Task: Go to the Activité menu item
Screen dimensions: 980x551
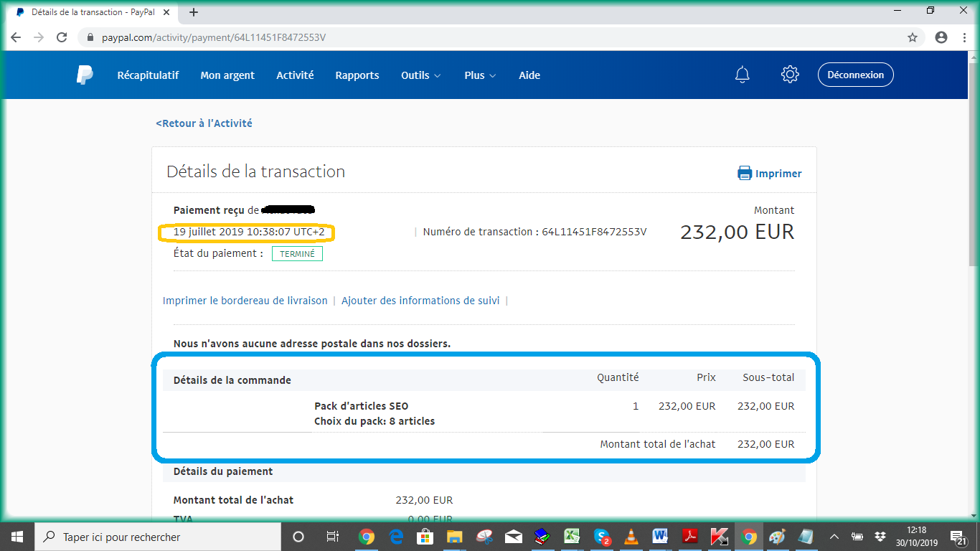Action: [x=295, y=75]
